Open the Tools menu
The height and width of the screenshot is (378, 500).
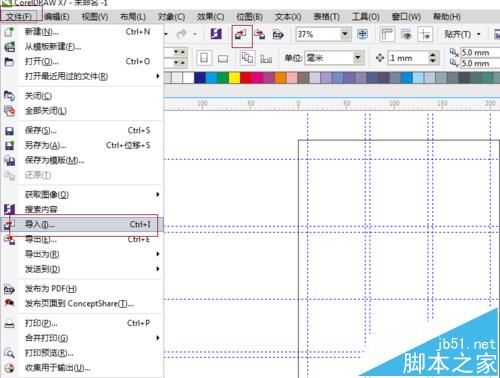(x=366, y=16)
